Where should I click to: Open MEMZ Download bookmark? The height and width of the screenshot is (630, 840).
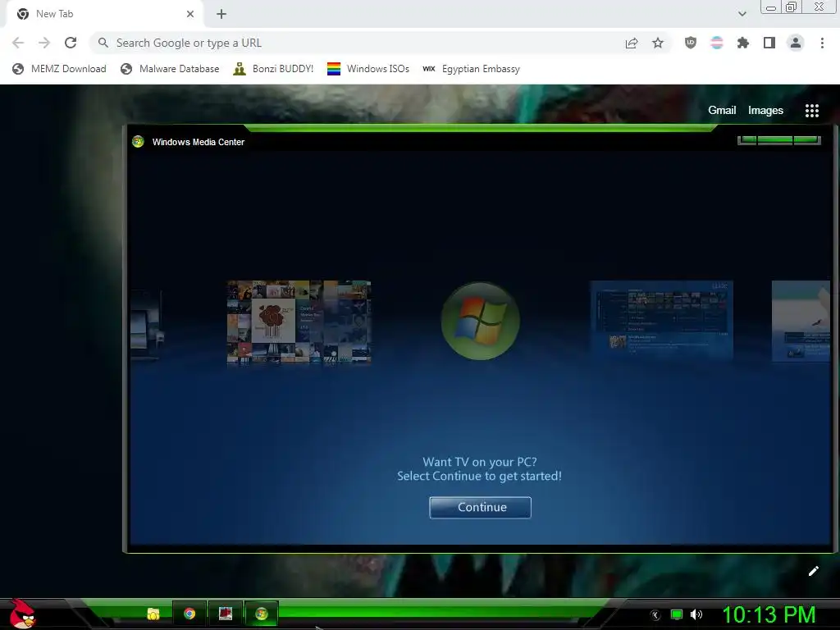pyautogui.click(x=59, y=69)
